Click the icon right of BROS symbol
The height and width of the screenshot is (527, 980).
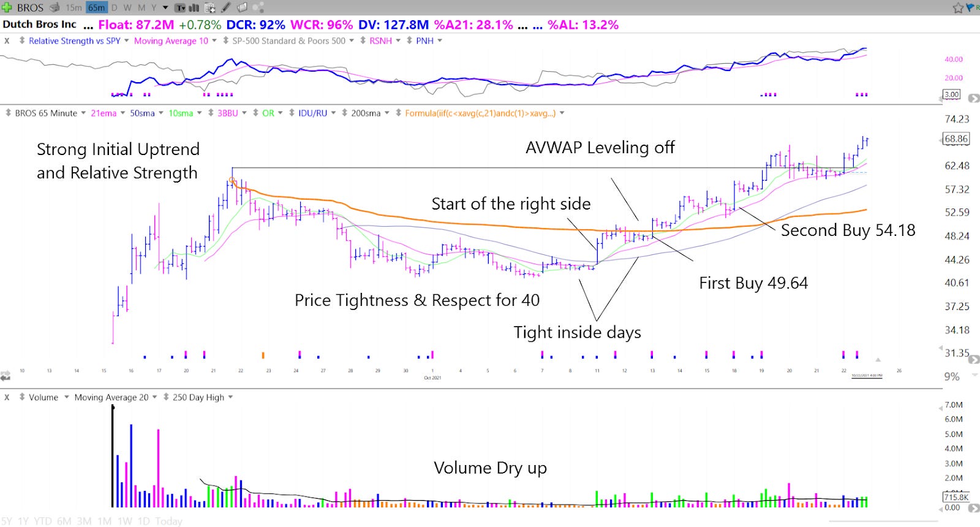pyautogui.click(x=55, y=8)
